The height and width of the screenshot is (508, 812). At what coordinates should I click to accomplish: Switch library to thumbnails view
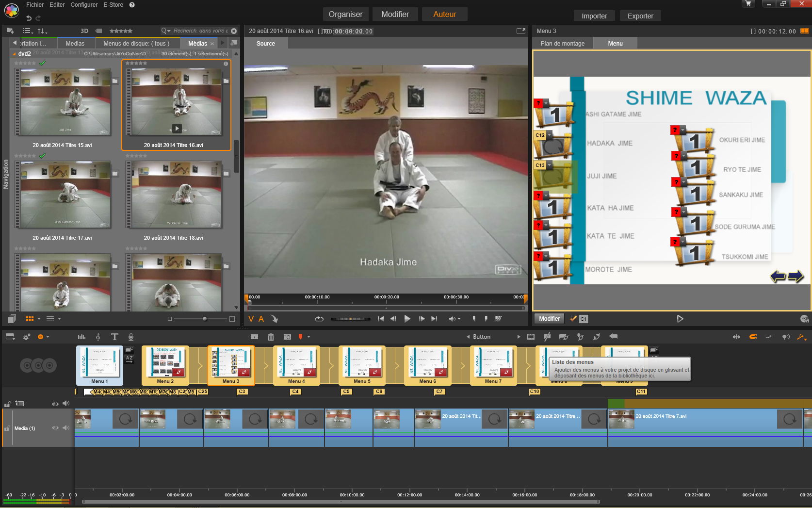click(x=30, y=319)
